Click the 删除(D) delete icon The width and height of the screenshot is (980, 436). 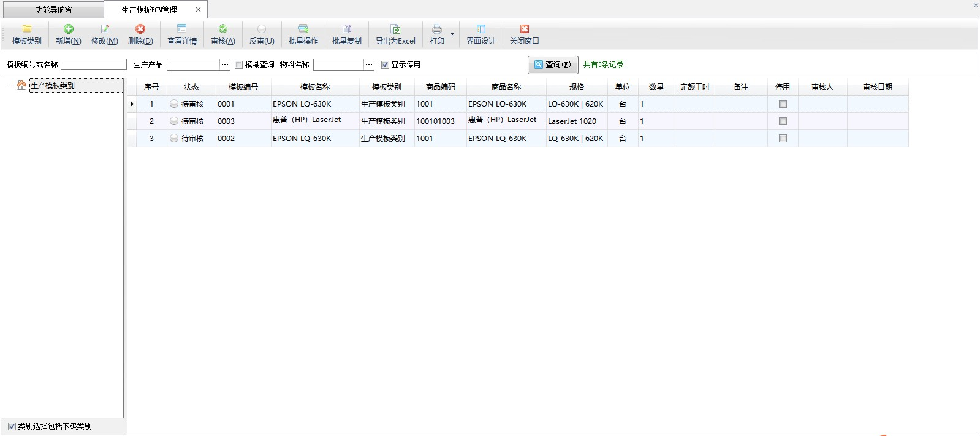tap(140, 29)
